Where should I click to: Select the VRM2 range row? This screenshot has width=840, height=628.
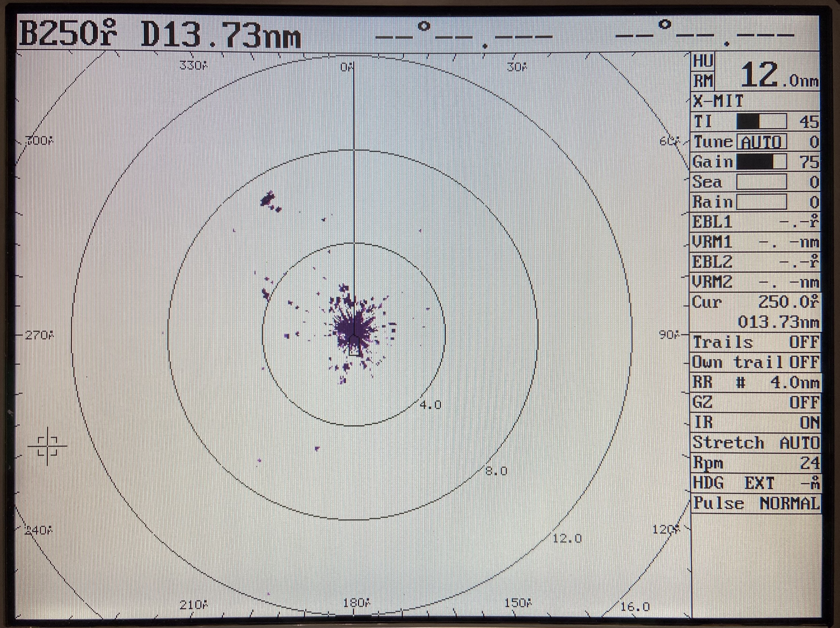pos(755,282)
